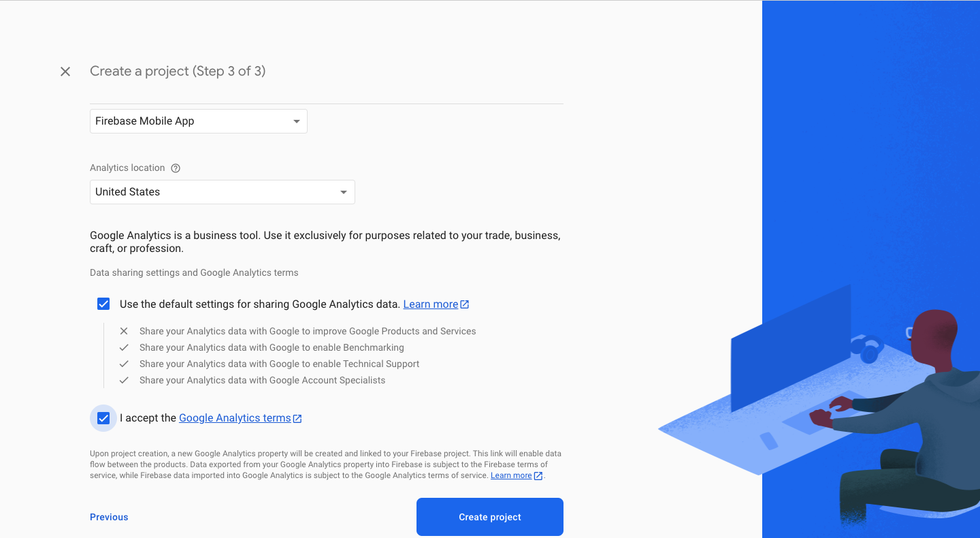Screen dimensions: 980x538
Task: Click external-link icon after footer Learn more
Action: pyautogui.click(x=538, y=476)
